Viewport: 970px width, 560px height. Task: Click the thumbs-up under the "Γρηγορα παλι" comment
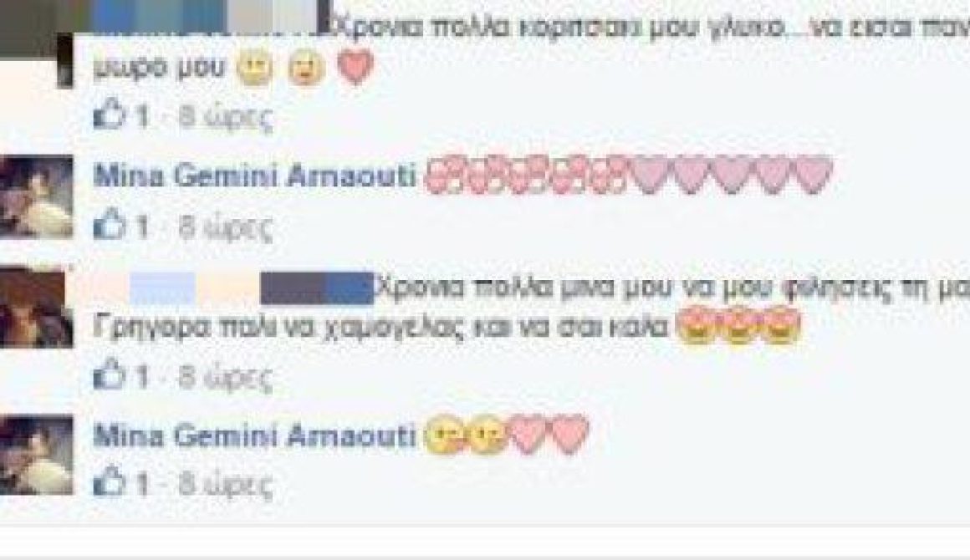(x=108, y=374)
